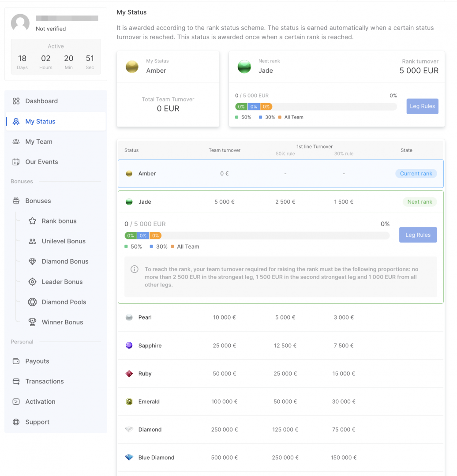Open the Transactions menu item
The image size is (457, 476).
45,381
